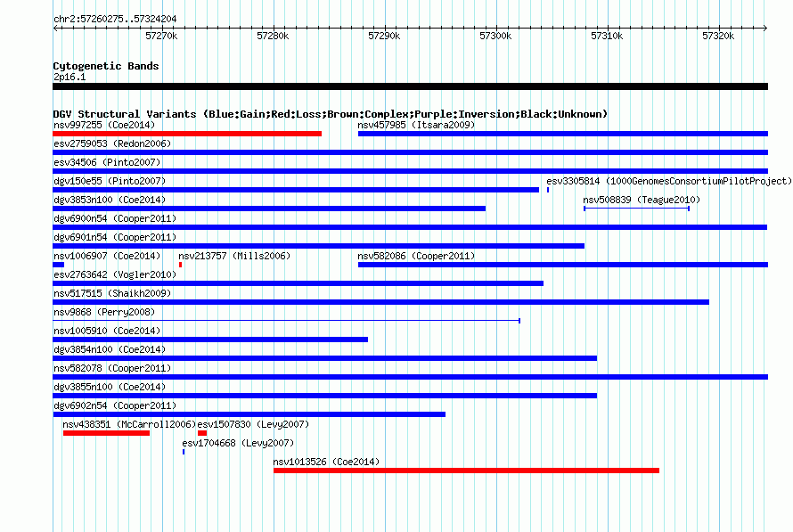Click the Cytogenetic Bands track title
Viewport: 793px width, 532px height.
106,66
